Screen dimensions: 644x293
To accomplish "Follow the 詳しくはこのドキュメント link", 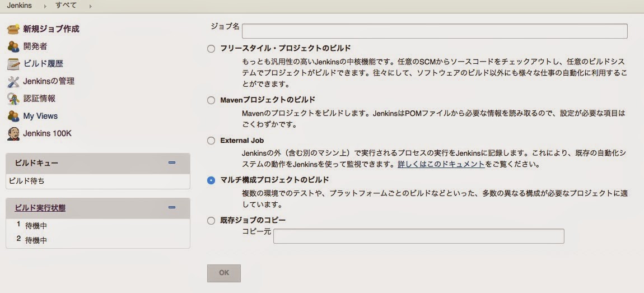I will (441, 165).
